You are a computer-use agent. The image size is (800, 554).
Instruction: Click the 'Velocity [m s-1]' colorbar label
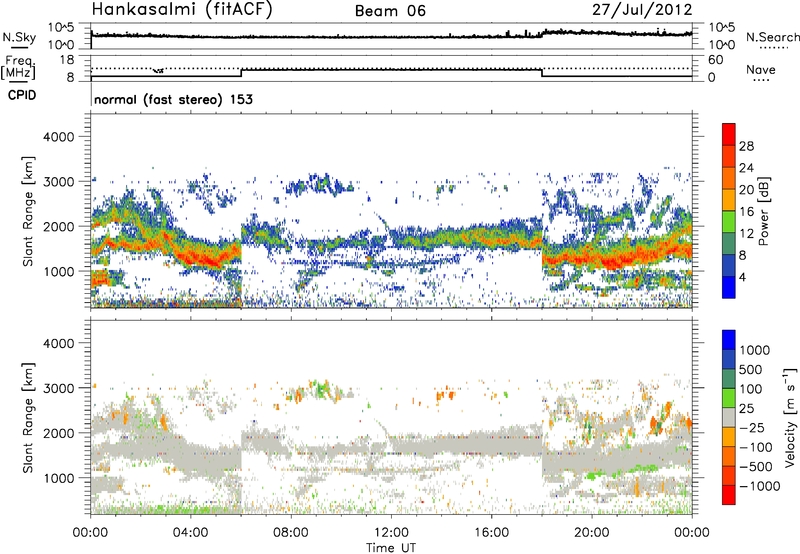point(790,417)
